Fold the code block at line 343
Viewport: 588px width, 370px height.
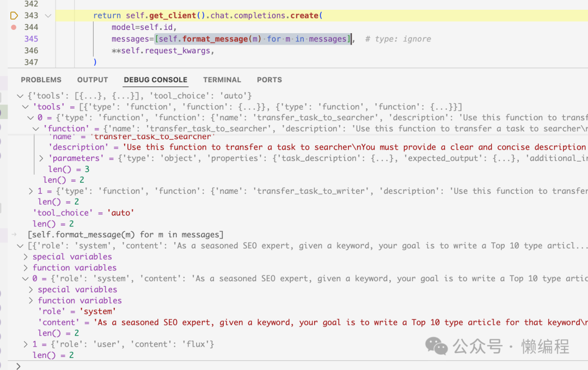(x=48, y=16)
